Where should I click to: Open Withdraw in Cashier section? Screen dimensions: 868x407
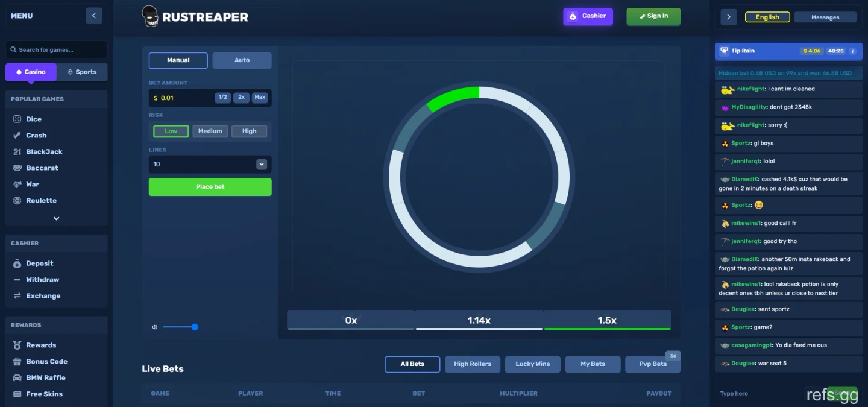pyautogui.click(x=42, y=280)
